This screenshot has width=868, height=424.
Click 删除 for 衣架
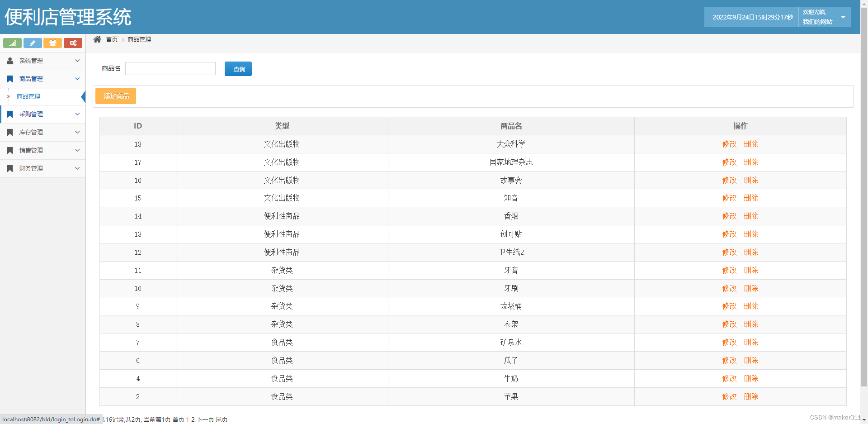coord(751,324)
